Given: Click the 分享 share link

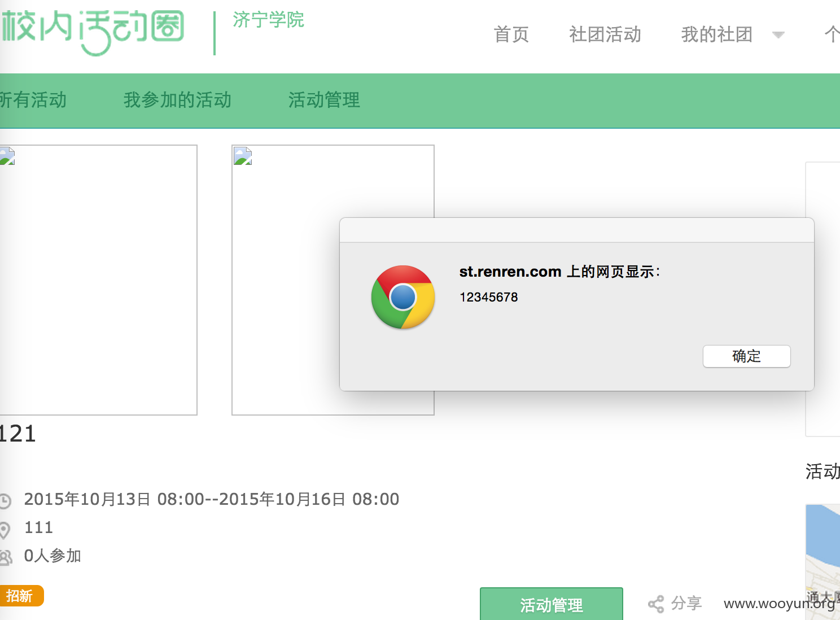Looking at the screenshot, I should [x=686, y=603].
